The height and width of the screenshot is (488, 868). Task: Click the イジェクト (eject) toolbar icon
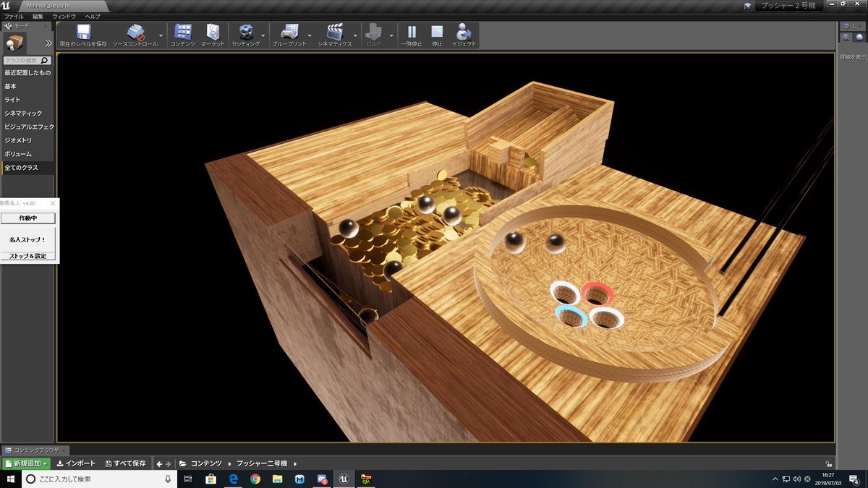(x=464, y=35)
